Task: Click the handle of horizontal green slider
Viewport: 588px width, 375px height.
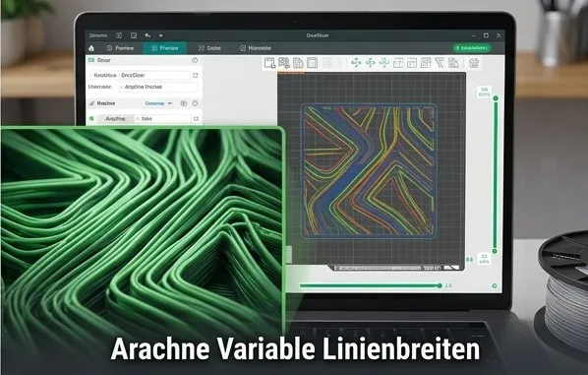Action: pos(440,285)
